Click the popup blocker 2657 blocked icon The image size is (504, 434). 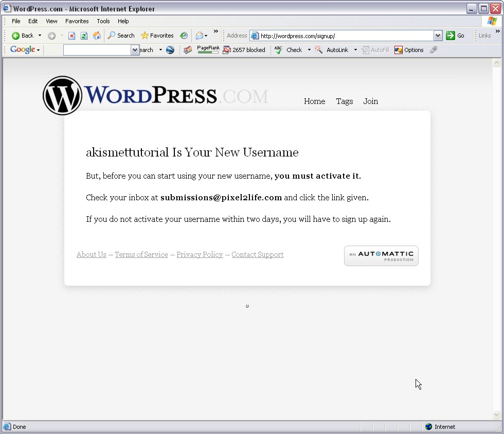227,50
